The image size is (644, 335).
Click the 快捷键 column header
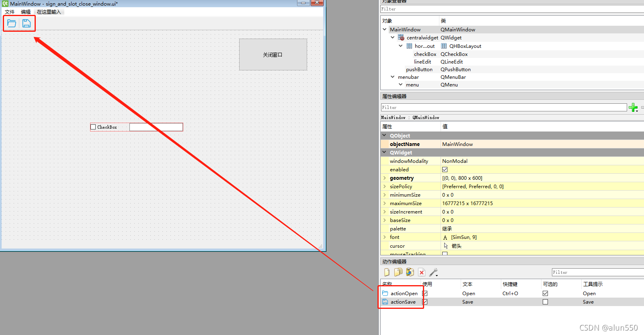pyautogui.click(x=510, y=284)
